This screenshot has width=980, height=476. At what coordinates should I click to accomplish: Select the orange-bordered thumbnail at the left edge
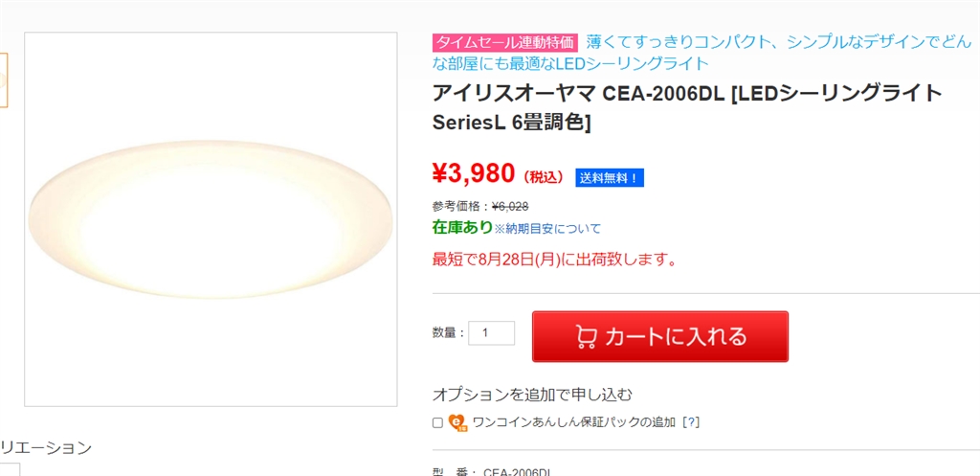[3, 79]
